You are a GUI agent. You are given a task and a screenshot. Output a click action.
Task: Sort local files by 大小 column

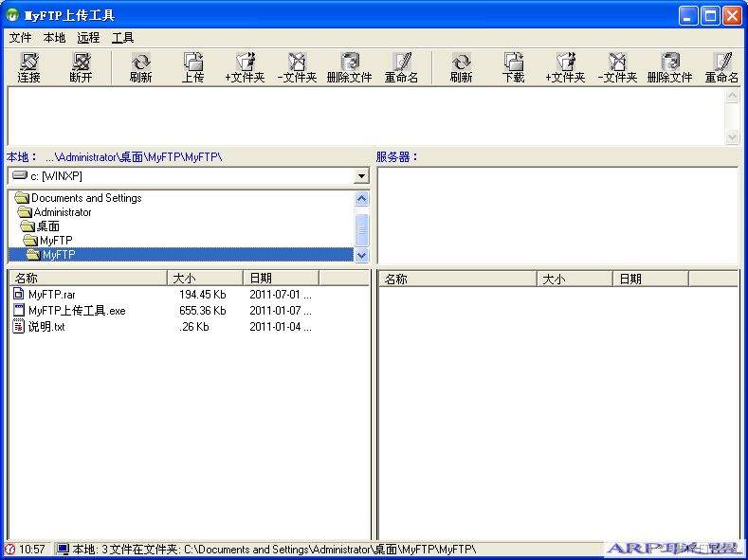tap(205, 278)
